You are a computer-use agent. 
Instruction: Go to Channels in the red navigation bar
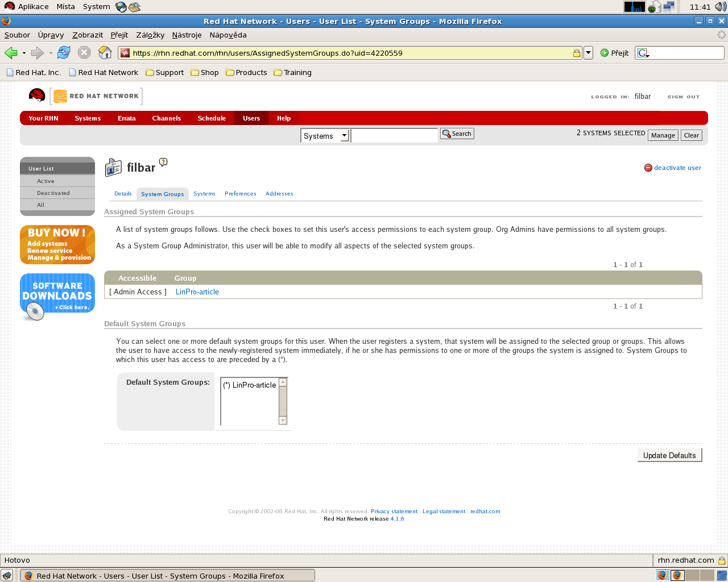[167, 118]
